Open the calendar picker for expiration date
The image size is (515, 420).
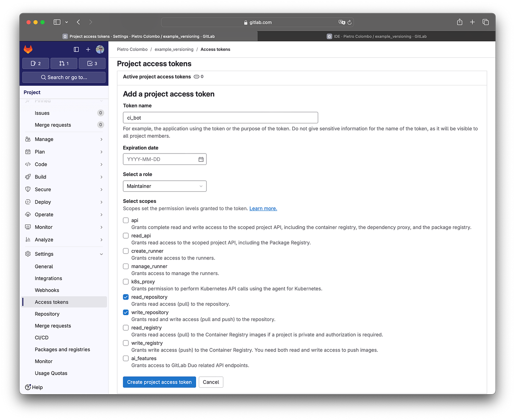click(201, 159)
